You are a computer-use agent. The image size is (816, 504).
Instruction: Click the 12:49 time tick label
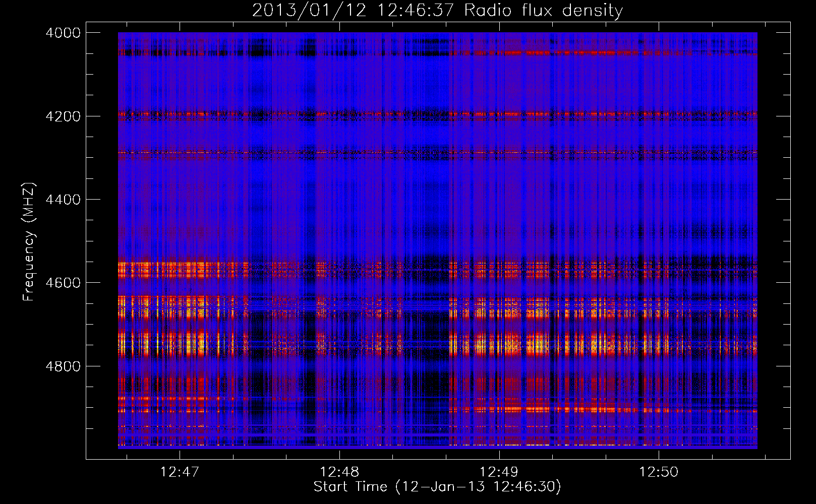coord(499,472)
